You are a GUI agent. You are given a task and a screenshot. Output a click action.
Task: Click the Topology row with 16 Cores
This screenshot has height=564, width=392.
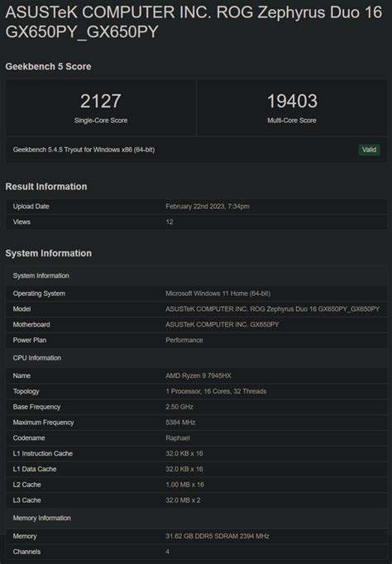pyautogui.click(x=196, y=391)
